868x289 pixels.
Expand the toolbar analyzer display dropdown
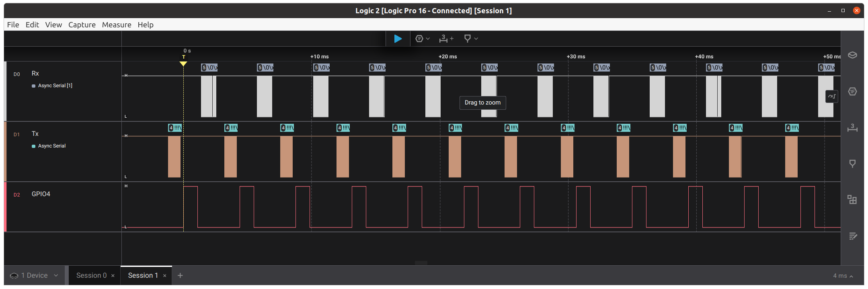423,39
